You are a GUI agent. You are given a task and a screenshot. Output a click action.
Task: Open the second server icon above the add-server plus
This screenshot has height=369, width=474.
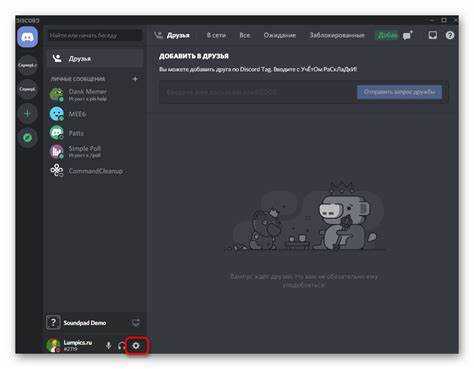28,89
